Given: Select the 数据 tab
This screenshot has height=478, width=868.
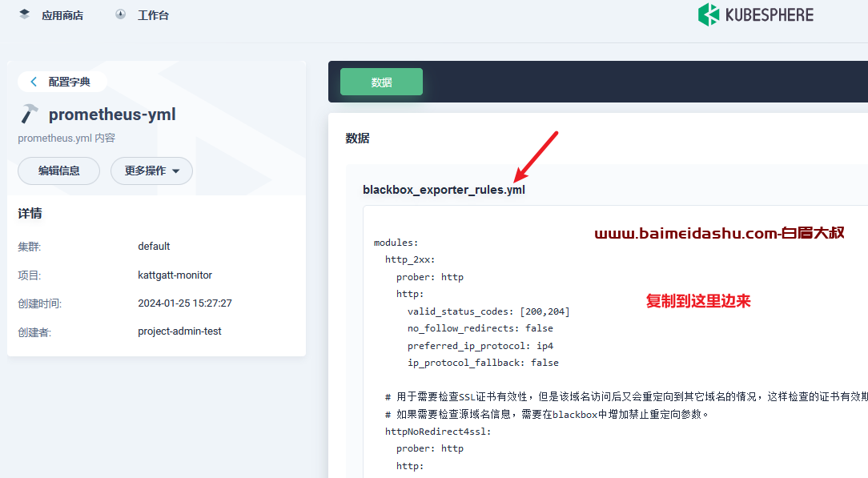Looking at the screenshot, I should [381, 82].
